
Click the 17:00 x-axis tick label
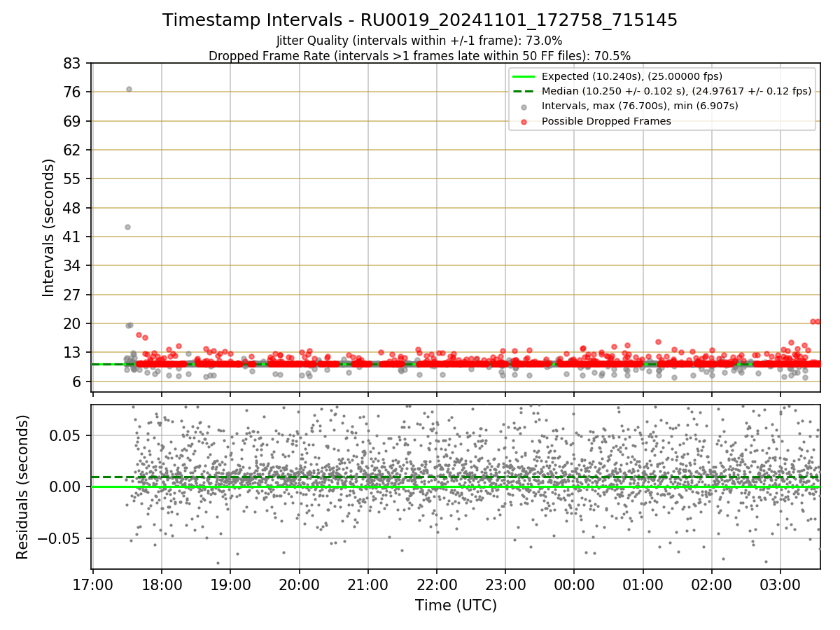[x=93, y=584]
